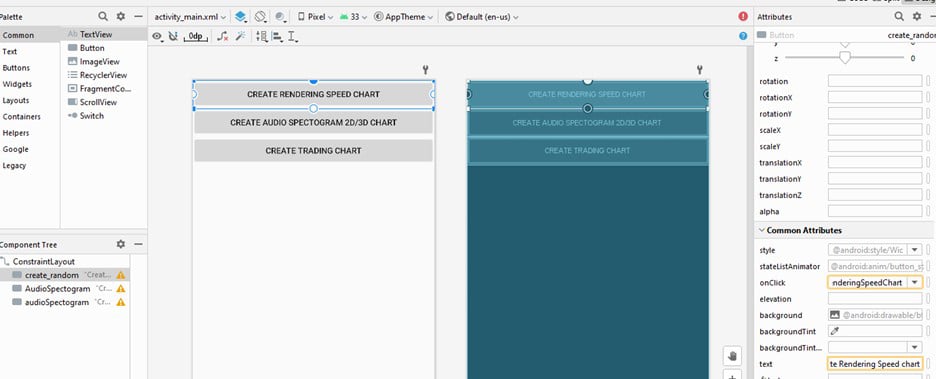Search the Palette with the magnifier icon
The height and width of the screenshot is (379, 936).
[x=103, y=17]
